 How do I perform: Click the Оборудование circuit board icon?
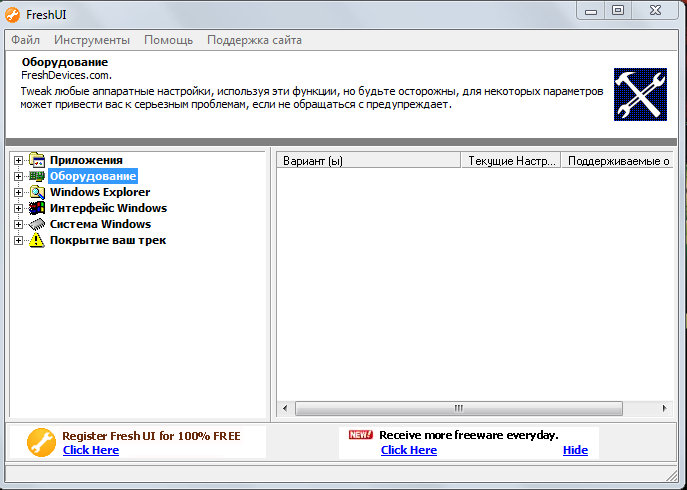[x=37, y=176]
